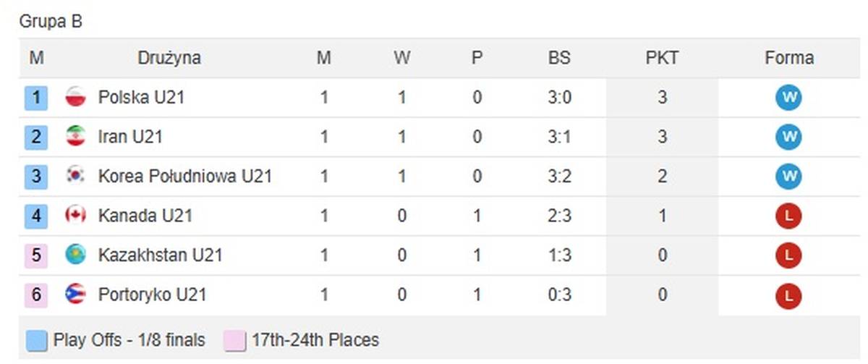
Task: Sort table by PKT column header
Action: (x=662, y=58)
